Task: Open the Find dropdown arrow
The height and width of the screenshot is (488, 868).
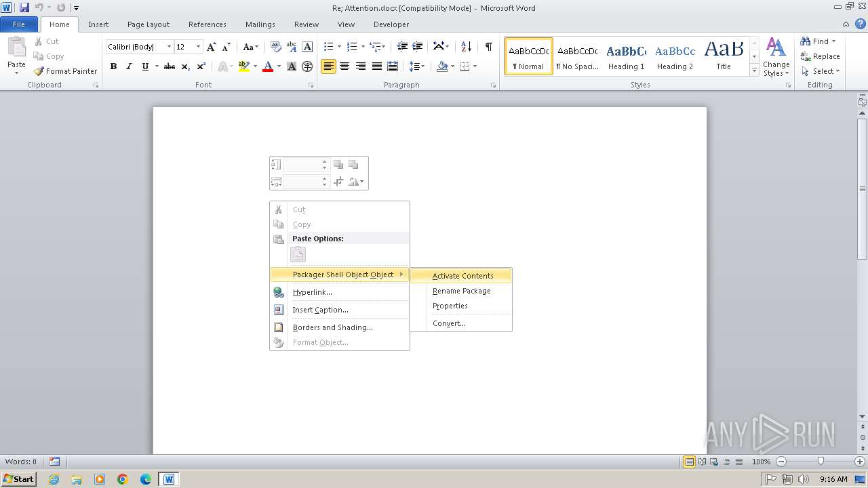Action: click(x=833, y=41)
